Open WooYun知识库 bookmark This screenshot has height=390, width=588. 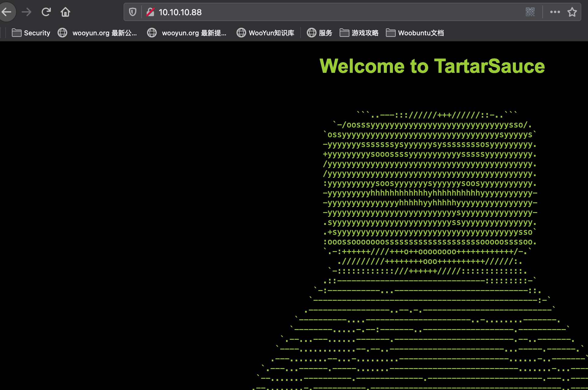tap(271, 33)
